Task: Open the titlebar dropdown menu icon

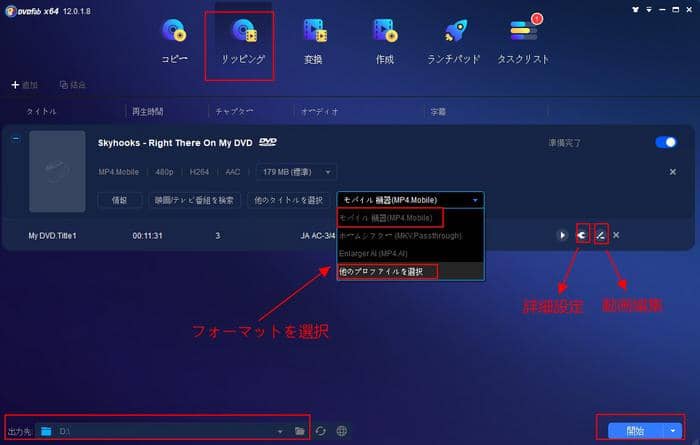Action: coord(649,9)
